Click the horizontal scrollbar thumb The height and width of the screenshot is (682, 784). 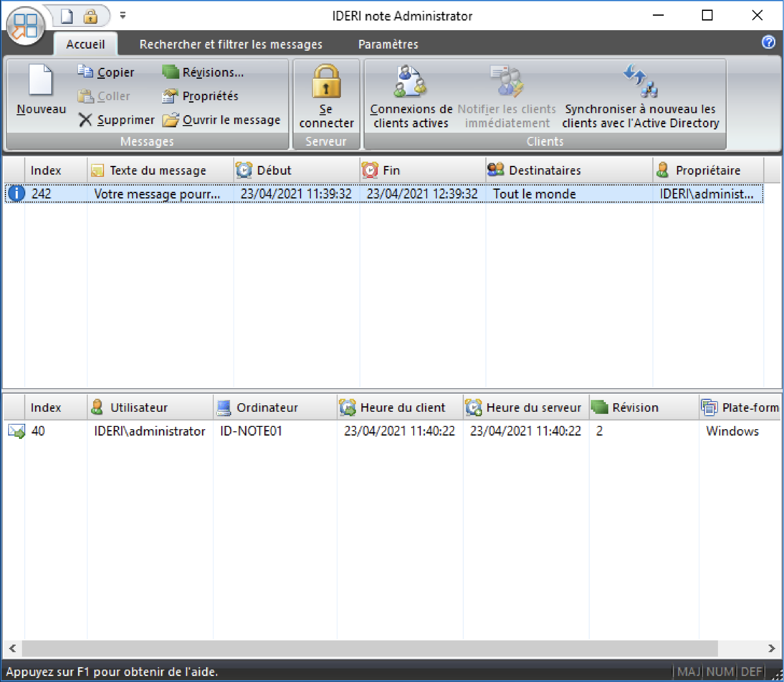370,648
